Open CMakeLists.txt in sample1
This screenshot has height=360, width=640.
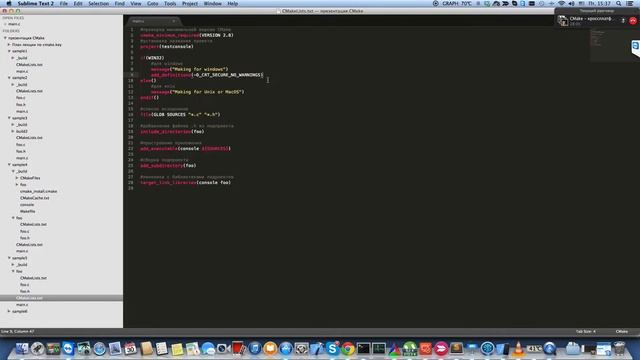point(29,64)
